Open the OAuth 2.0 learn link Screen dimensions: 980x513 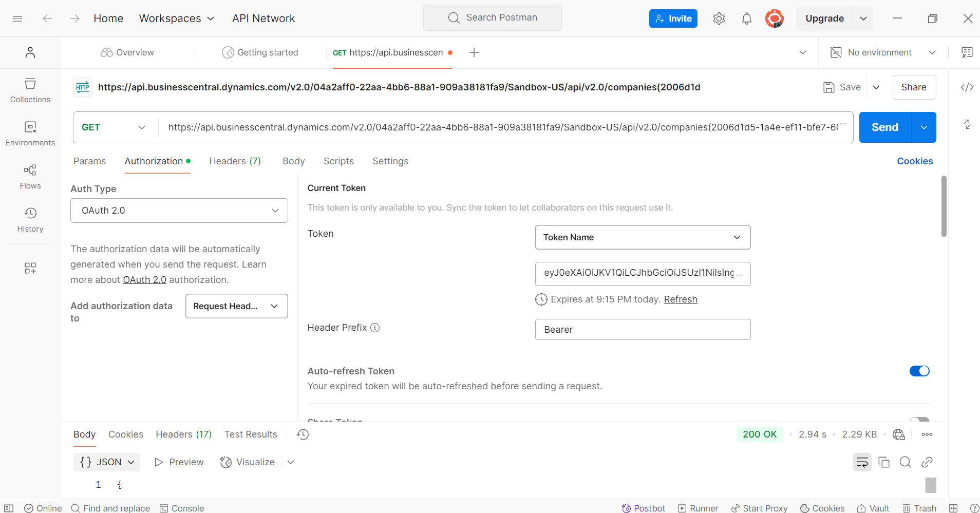pos(145,280)
